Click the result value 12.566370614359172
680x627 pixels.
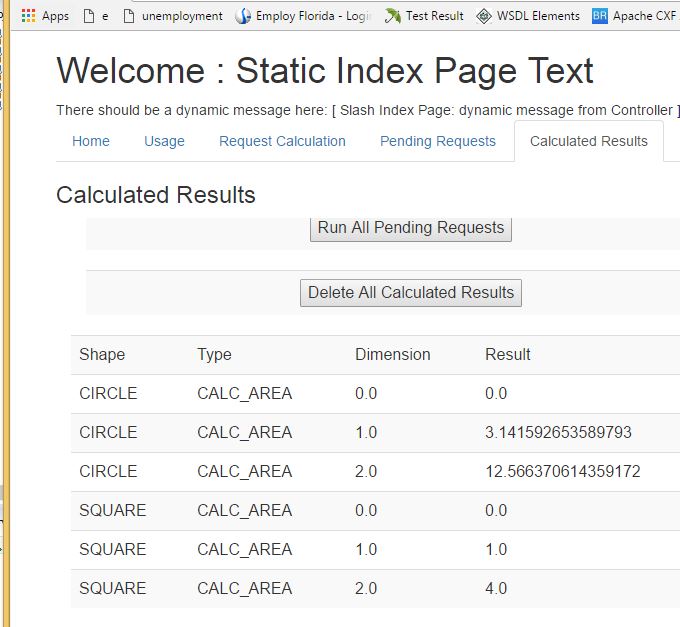coord(562,471)
